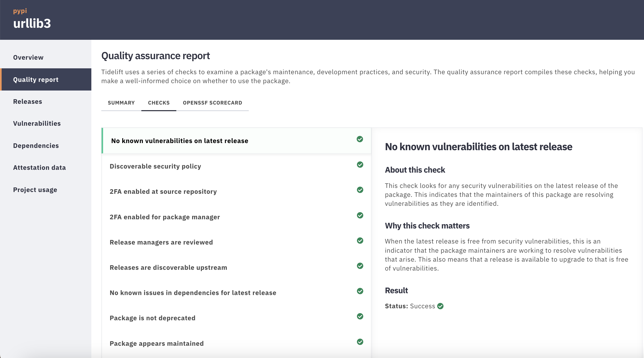The image size is (644, 358).
Task: Open the Overview sidebar page
Action: (x=46, y=57)
